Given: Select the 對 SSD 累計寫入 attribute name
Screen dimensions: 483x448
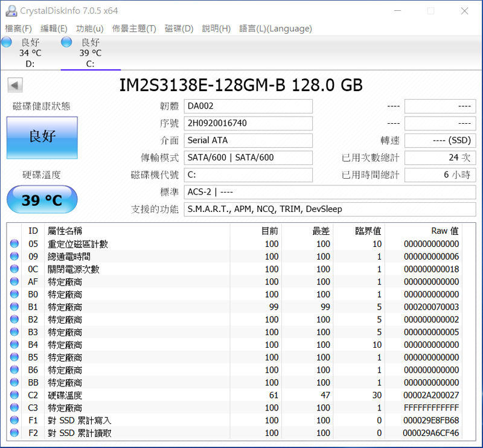Looking at the screenshot, I should click(x=80, y=421).
